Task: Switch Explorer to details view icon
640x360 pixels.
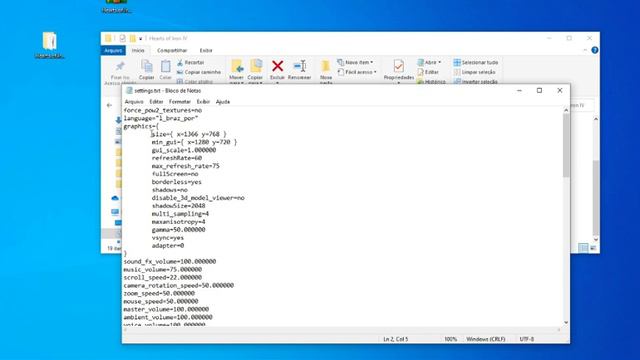Action: coord(583,248)
